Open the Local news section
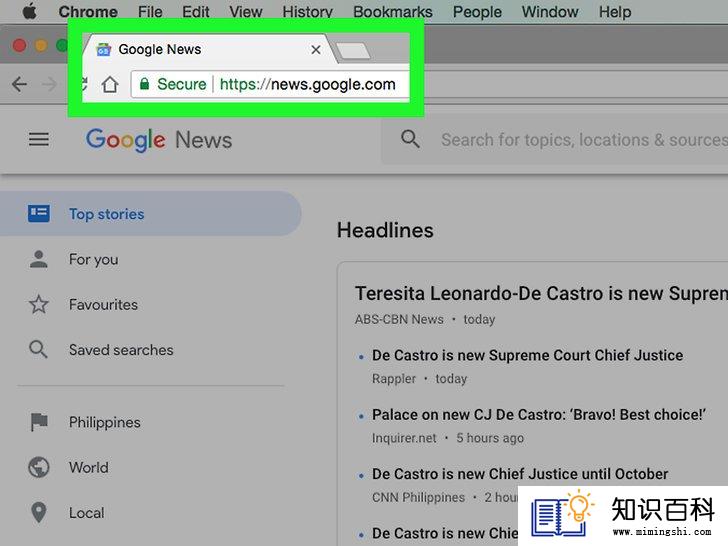This screenshot has height=546, width=728. coord(86,513)
